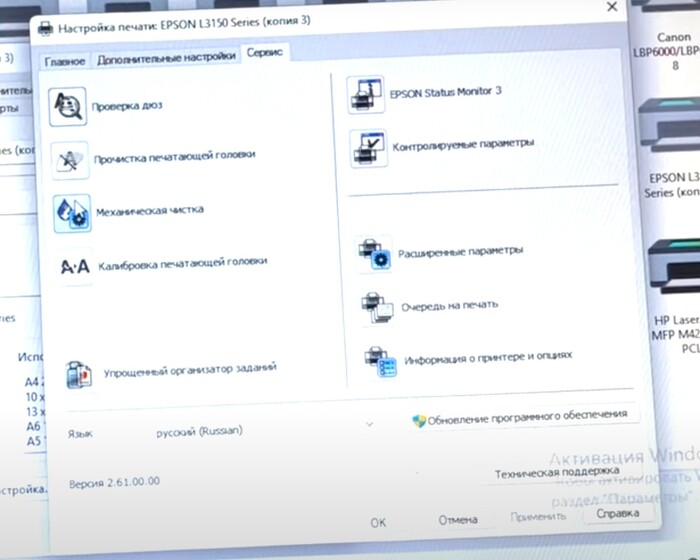Click the Очередь на печать label
Image resolution: width=700 pixels, height=560 pixels.
click(450, 306)
